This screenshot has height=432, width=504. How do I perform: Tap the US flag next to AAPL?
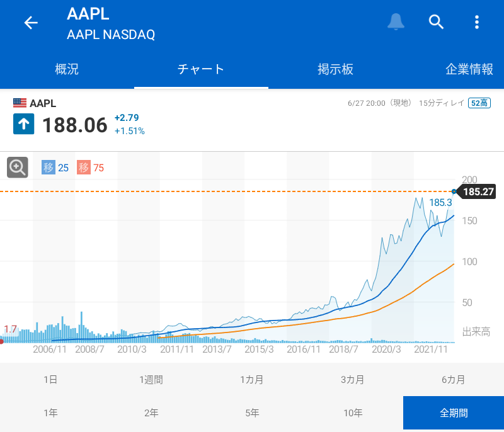[20, 103]
